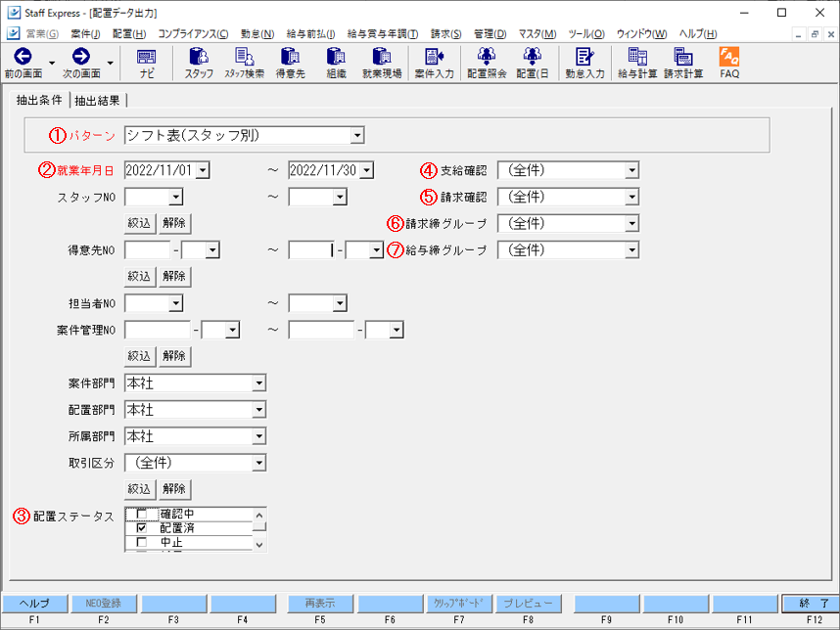Open the 組織 toolbar icon
The width and height of the screenshot is (840, 630).
(x=337, y=56)
